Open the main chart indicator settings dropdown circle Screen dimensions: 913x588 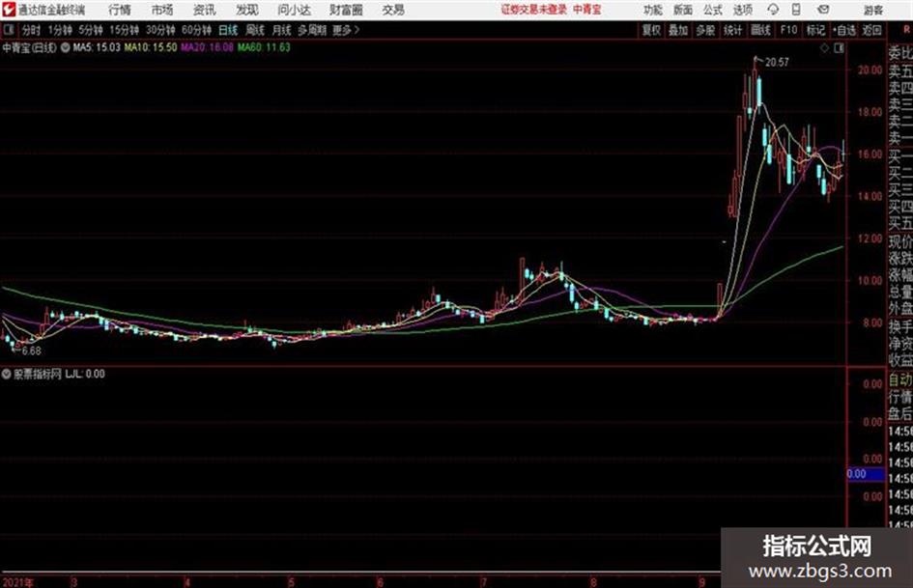[x=66, y=47]
